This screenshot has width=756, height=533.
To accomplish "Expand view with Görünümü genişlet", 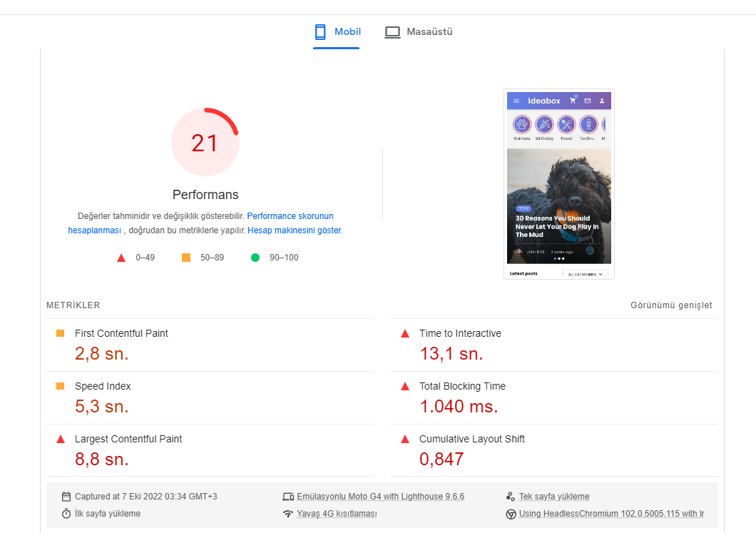I will pyautogui.click(x=671, y=305).
